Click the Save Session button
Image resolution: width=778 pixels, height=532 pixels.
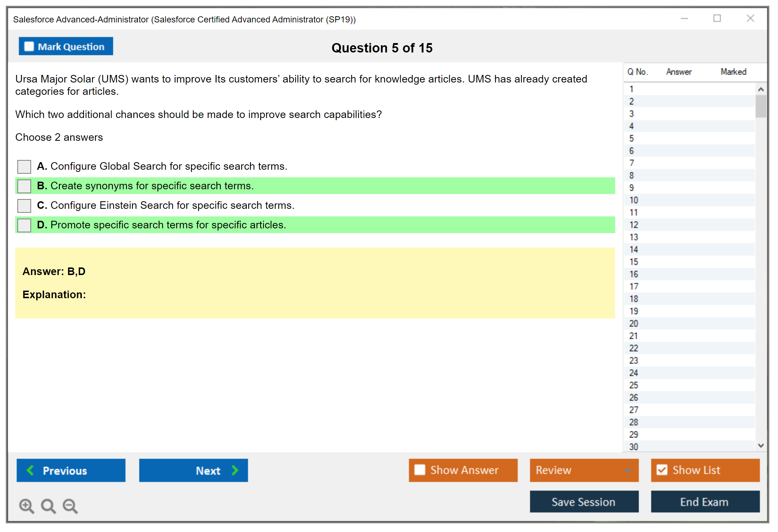[584, 502]
